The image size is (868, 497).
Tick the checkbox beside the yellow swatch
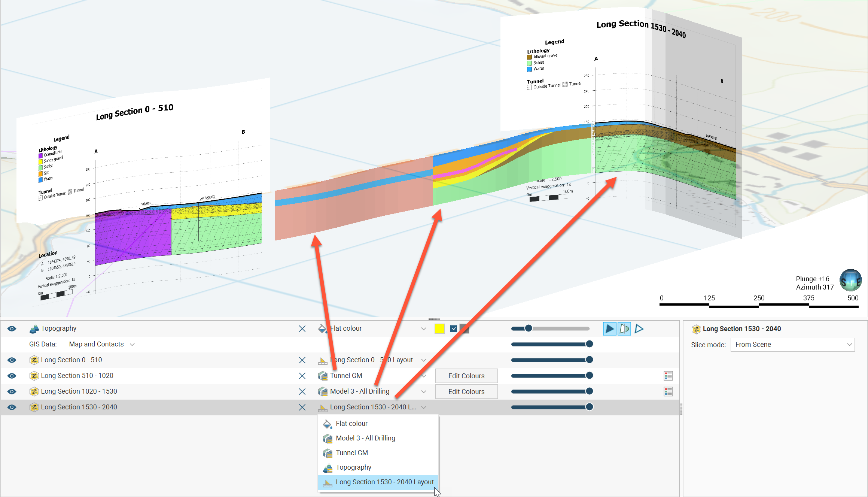pos(454,329)
